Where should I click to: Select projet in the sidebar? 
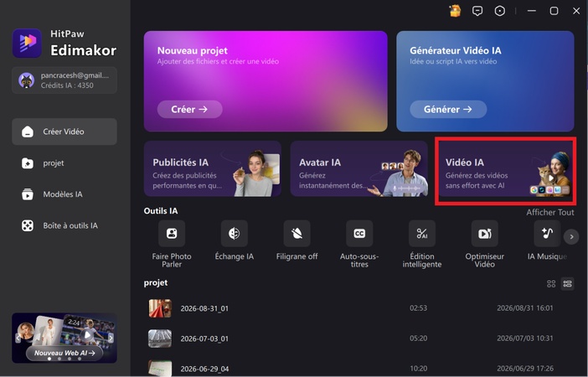point(64,163)
